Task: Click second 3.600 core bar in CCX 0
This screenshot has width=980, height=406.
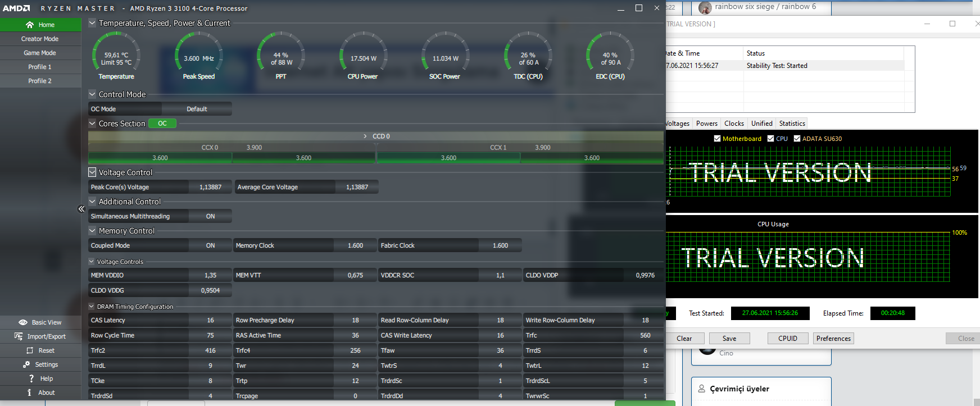Action: click(x=303, y=158)
